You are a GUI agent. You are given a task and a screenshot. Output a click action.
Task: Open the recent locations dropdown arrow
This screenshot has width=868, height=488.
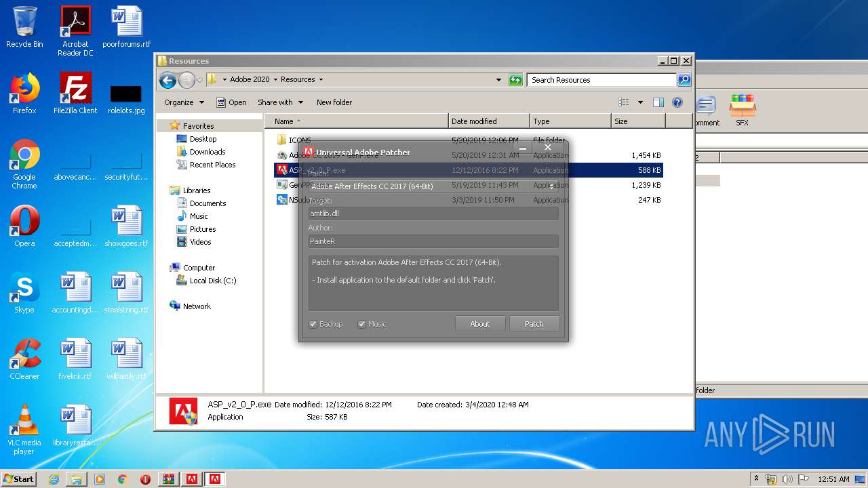point(199,80)
